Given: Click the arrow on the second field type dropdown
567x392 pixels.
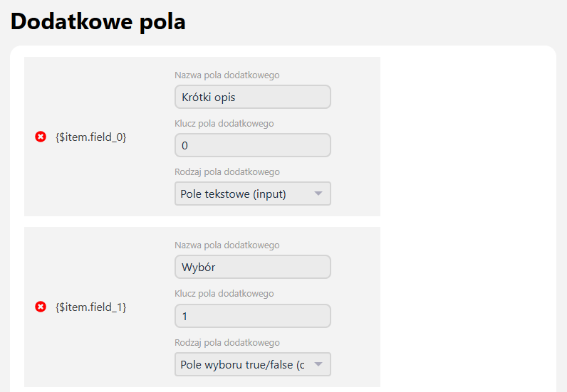Looking at the screenshot, I should coord(318,364).
